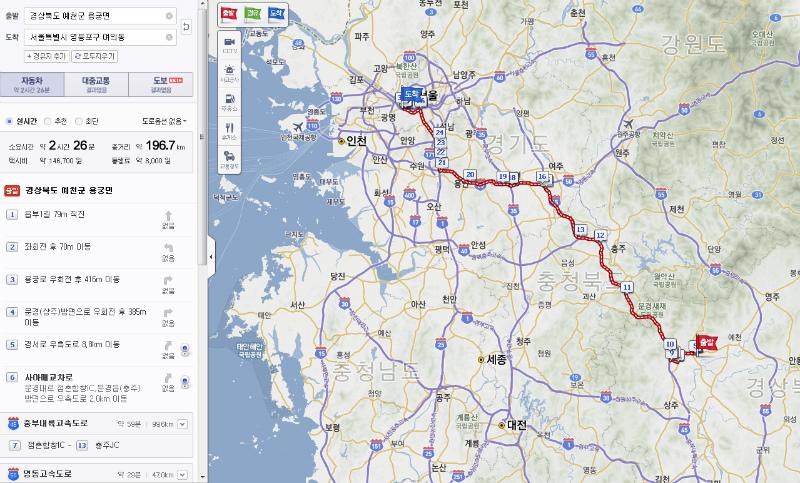Show gas stations (주유소) on the map
The width and height of the screenshot is (800, 483).
pyautogui.click(x=229, y=100)
